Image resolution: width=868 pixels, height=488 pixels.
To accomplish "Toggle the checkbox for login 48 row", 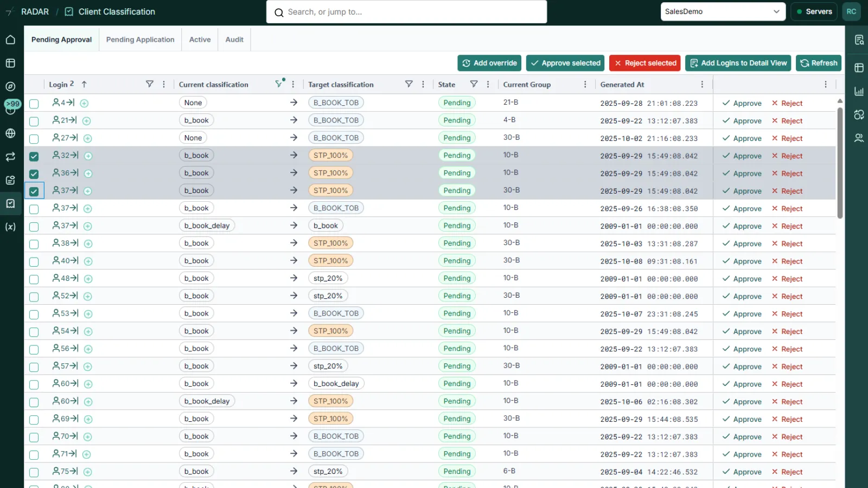I will click(x=34, y=279).
